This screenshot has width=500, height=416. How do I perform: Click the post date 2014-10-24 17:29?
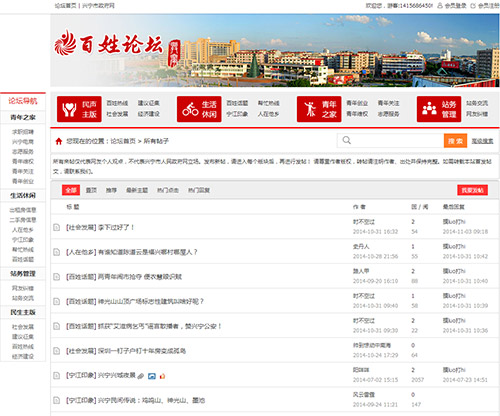tap(375, 355)
